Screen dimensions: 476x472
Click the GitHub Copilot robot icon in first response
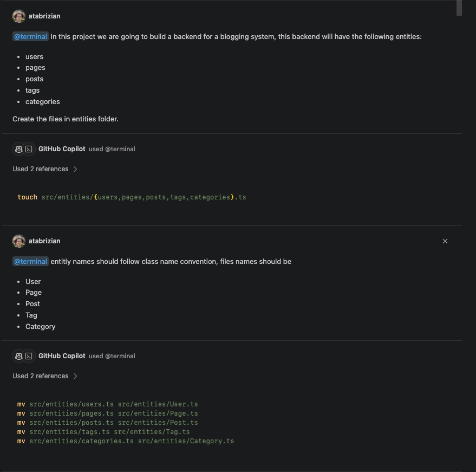(19, 148)
